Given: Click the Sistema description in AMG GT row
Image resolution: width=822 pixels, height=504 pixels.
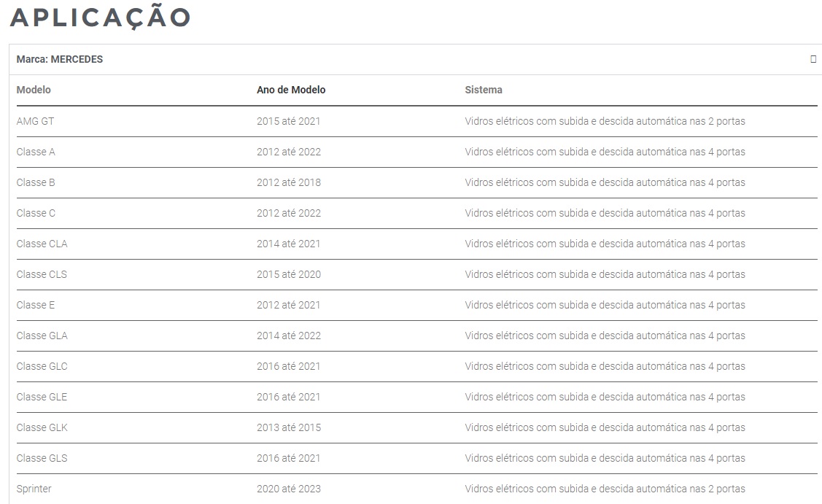Looking at the screenshot, I should (605, 121).
